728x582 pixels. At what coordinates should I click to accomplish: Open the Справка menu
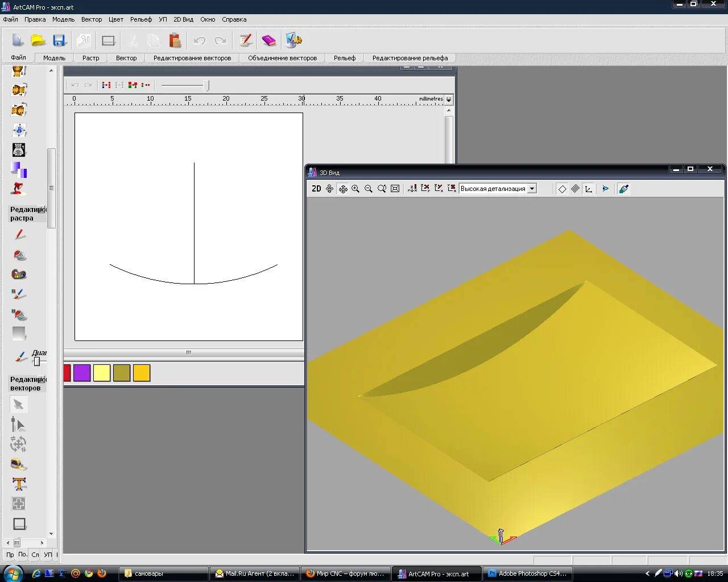(234, 19)
